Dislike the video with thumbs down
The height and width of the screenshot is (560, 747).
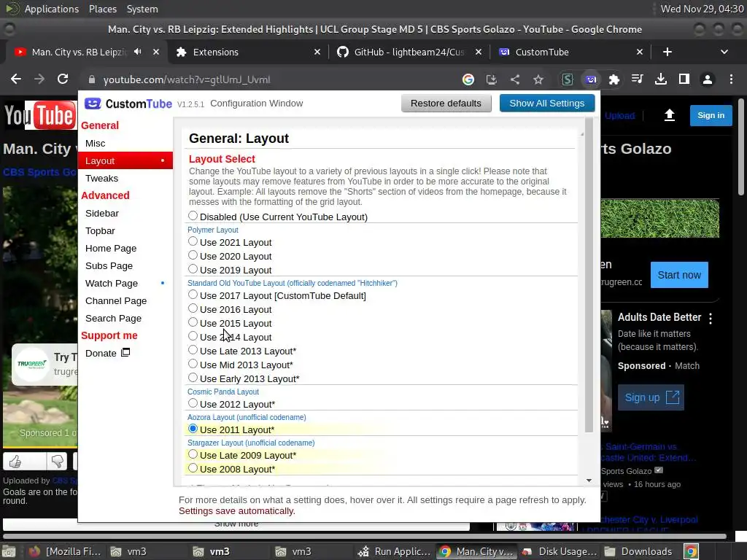click(57, 461)
